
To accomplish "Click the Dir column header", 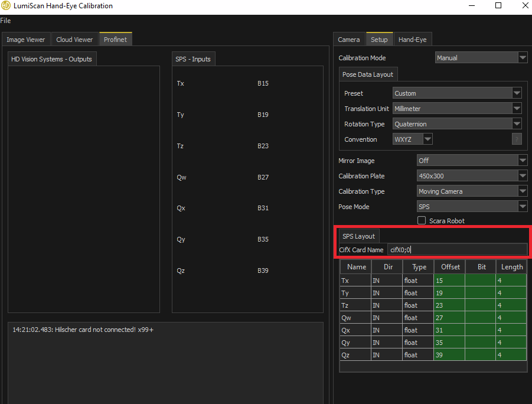I will pyautogui.click(x=387, y=267).
